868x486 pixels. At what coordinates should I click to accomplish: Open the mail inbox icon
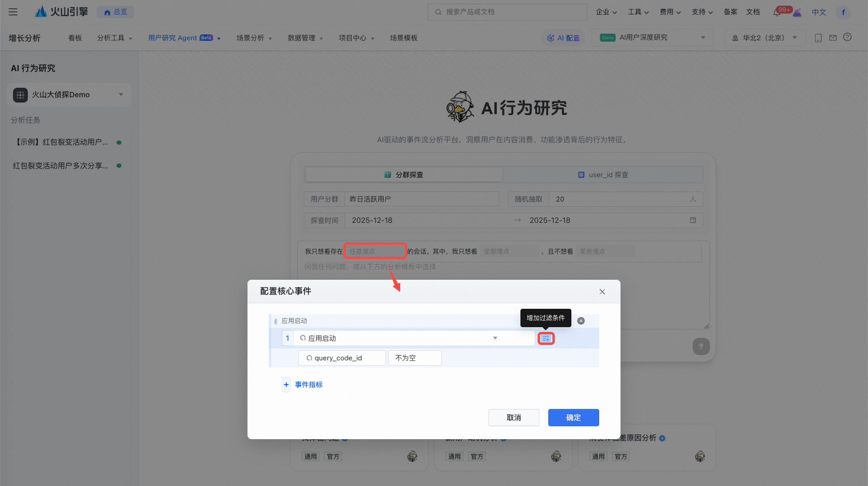tap(833, 38)
